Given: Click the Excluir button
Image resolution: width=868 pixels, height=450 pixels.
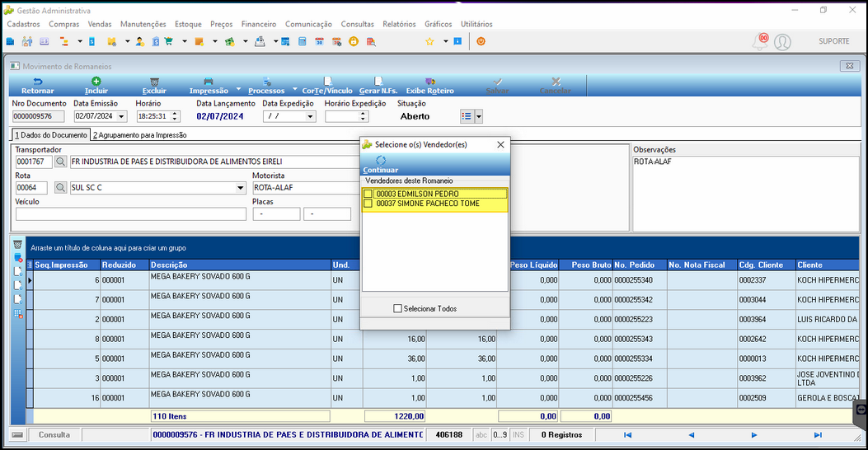Looking at the screenshot, I should (154, 86).
